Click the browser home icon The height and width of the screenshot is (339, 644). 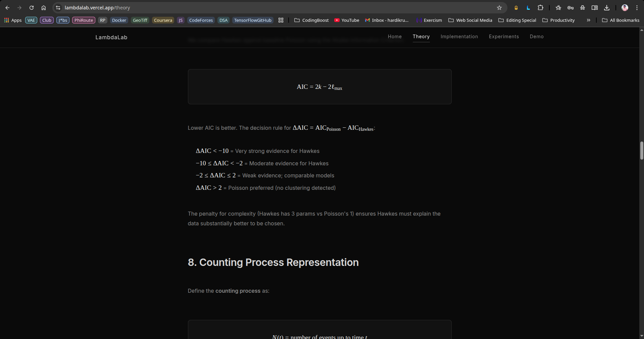(44, 8)
